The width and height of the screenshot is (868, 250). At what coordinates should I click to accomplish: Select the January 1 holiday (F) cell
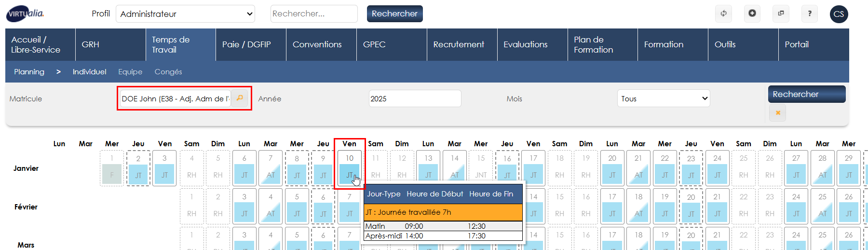click(x=112, y=168)
